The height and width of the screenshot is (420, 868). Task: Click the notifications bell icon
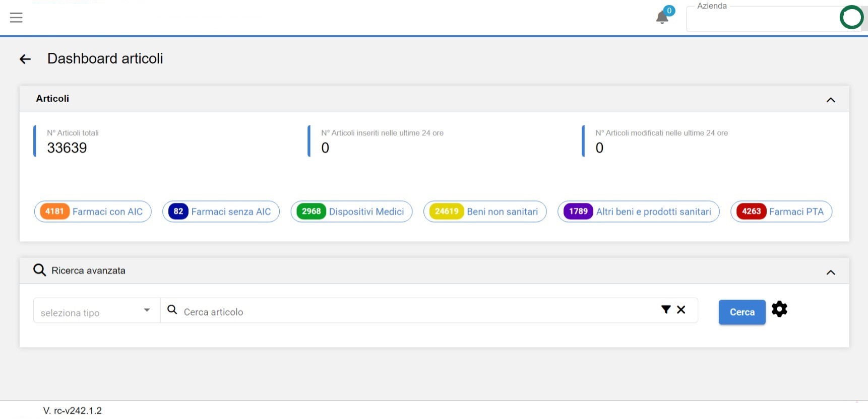pos(662,18)
